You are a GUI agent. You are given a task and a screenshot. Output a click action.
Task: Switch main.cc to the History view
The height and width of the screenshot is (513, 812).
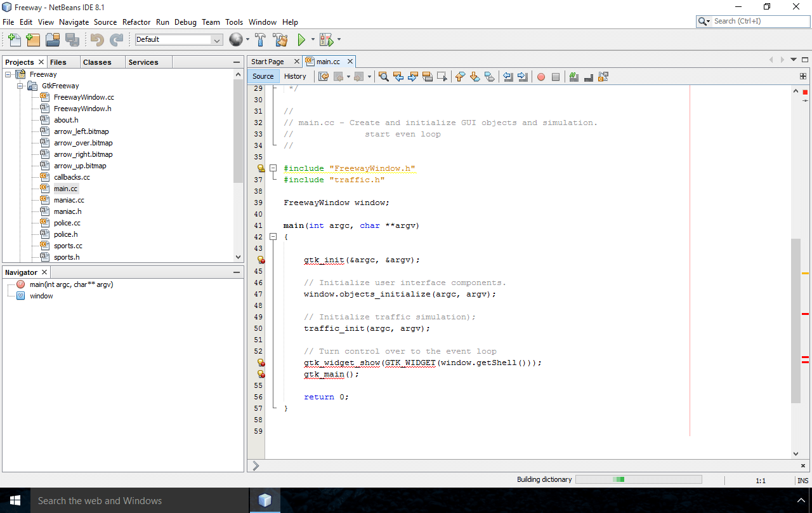tap(296, 76)
